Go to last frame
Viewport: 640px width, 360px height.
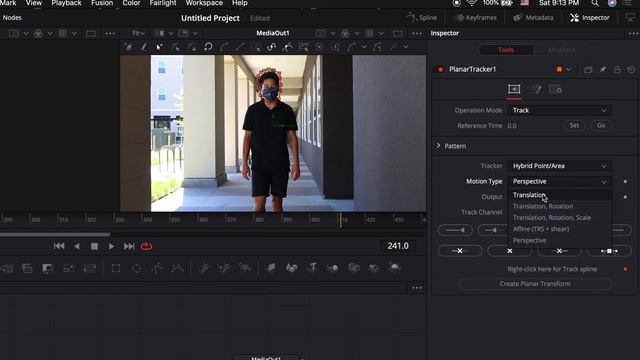point(129,246)
